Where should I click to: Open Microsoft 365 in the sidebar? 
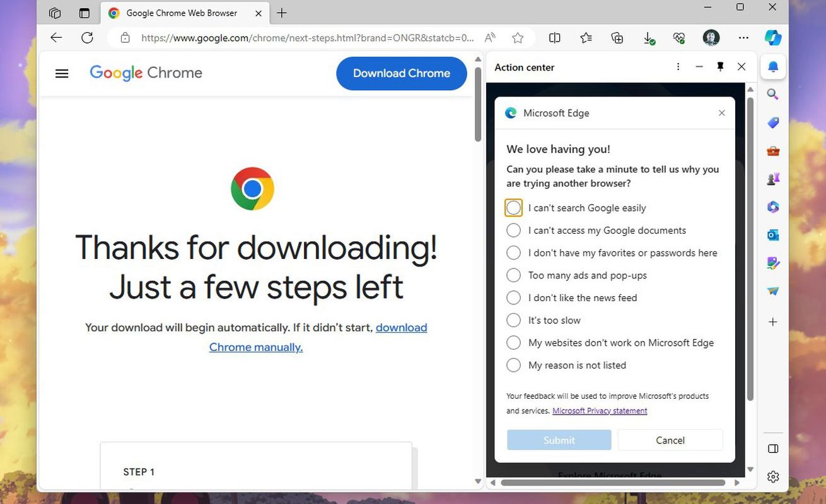coord(773,207)
